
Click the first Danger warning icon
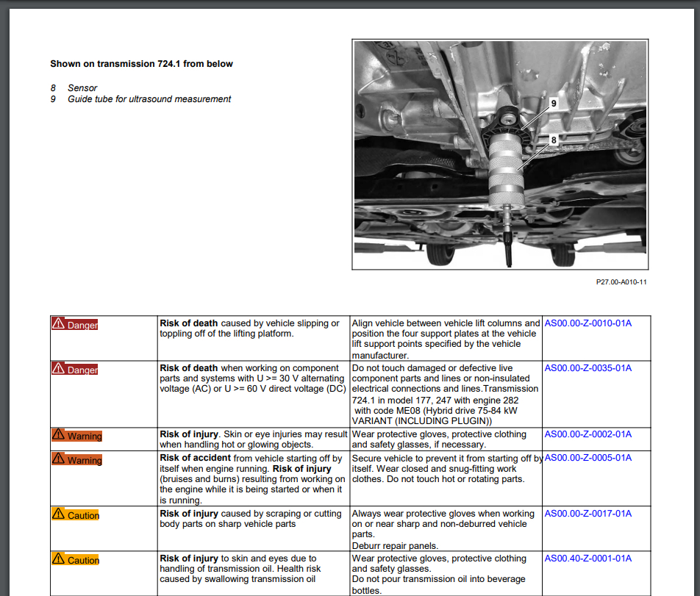coord(59,323)
